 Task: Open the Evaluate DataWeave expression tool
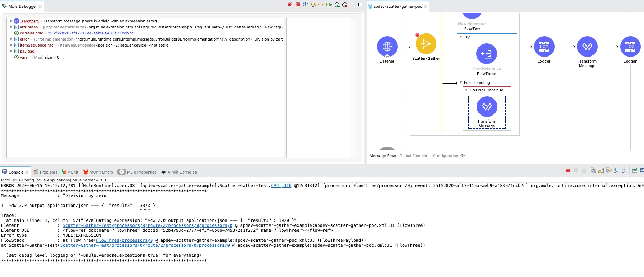305,4
